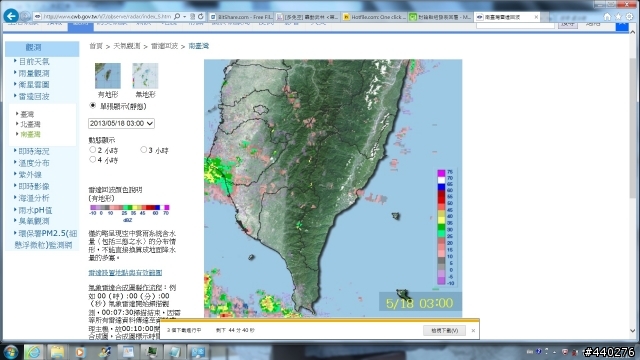This screenshot has height=360, width=640.
Task: Click the view downloads button in notification bar
Action: [x=444, y=330]
